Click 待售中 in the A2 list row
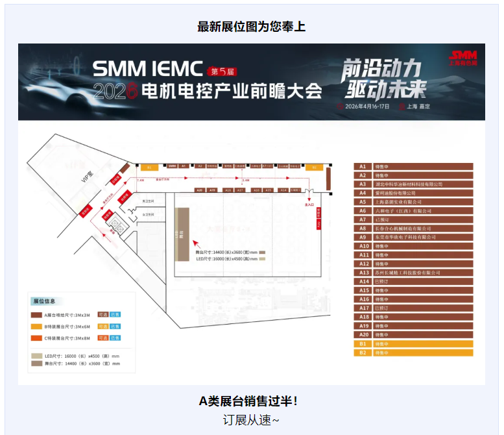The image size is (504, 435). (x=382, y=175)
